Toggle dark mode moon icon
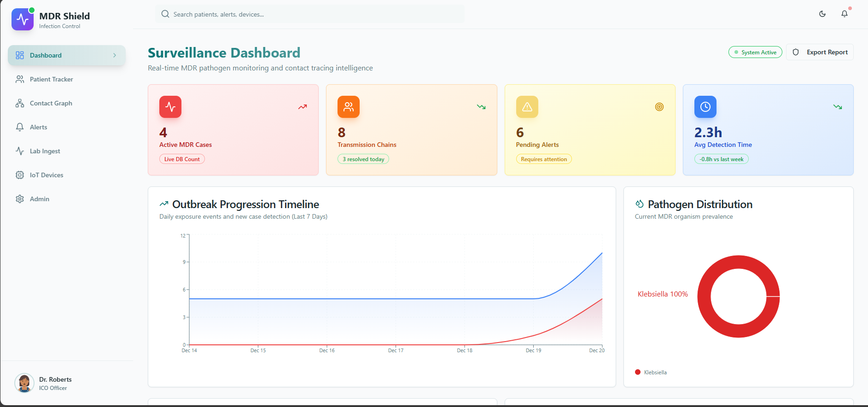 point(822,14)
